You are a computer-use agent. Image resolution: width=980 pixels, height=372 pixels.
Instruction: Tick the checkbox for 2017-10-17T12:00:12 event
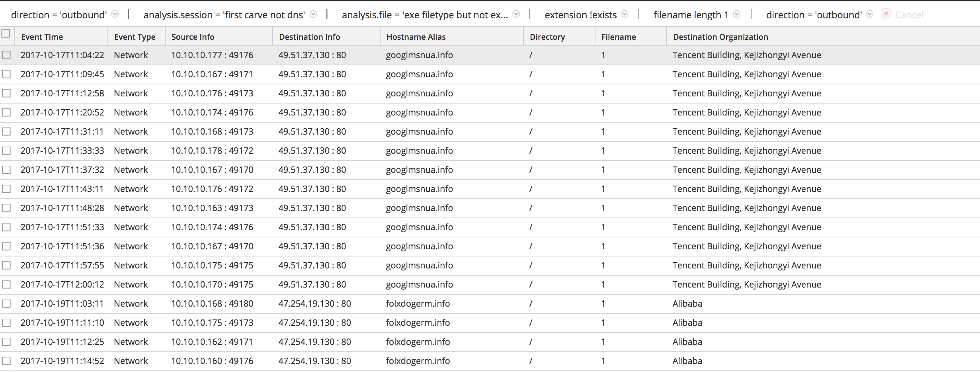click(6, 284)
